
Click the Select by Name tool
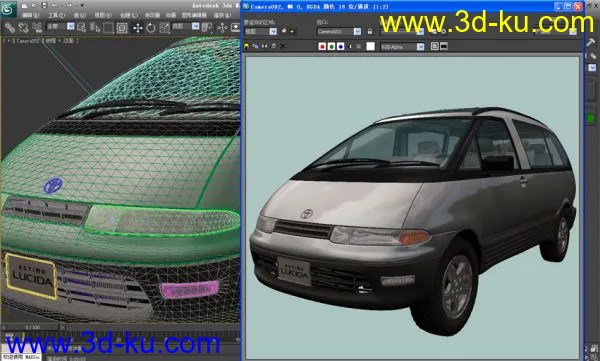tap(95, 28)
